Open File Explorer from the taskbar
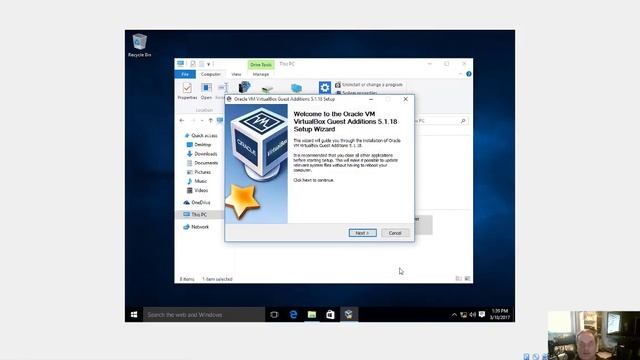 click(312, 314)
